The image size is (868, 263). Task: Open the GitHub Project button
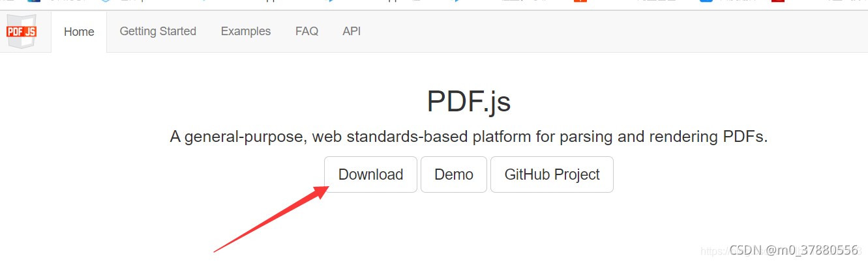(x=552, y=174)
